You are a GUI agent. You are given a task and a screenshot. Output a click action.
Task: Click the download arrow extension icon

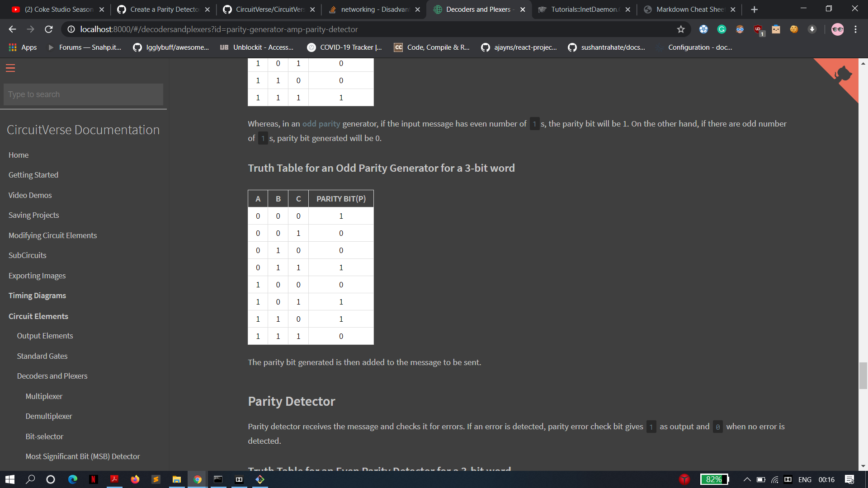[812, 29]
